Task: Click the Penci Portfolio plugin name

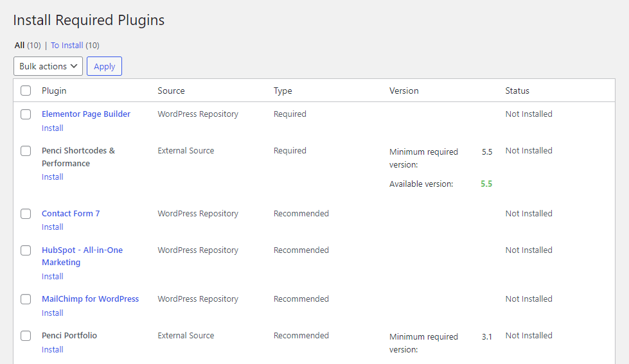Action: [x=69, y=335]
